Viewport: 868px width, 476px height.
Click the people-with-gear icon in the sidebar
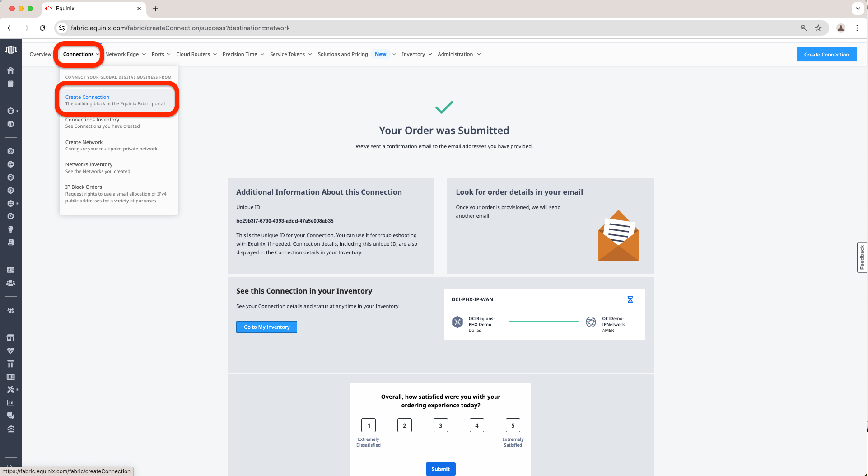pyautogui.click(x=11, y=310)
